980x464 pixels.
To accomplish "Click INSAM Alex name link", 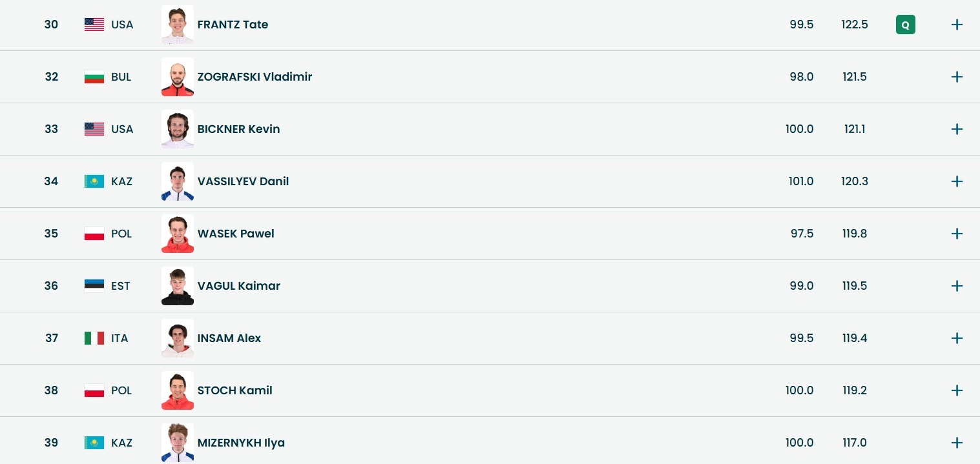I will (229, 338).
